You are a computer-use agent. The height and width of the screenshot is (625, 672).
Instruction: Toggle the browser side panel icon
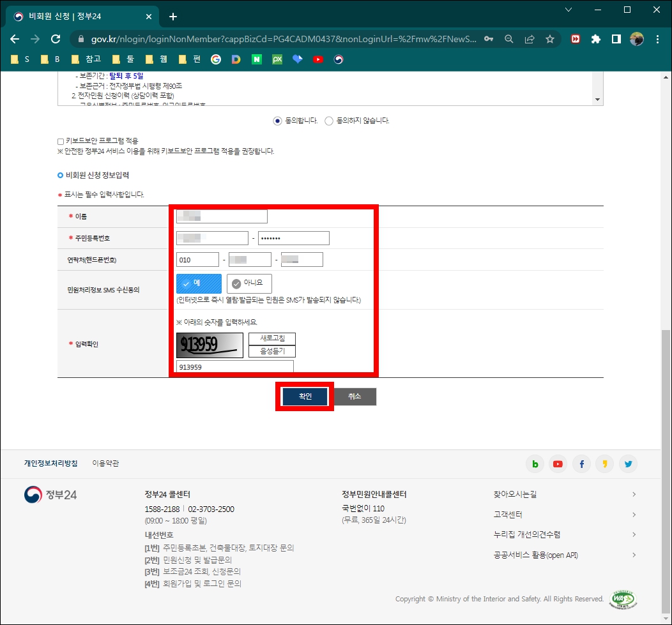(x=616, y=39)
